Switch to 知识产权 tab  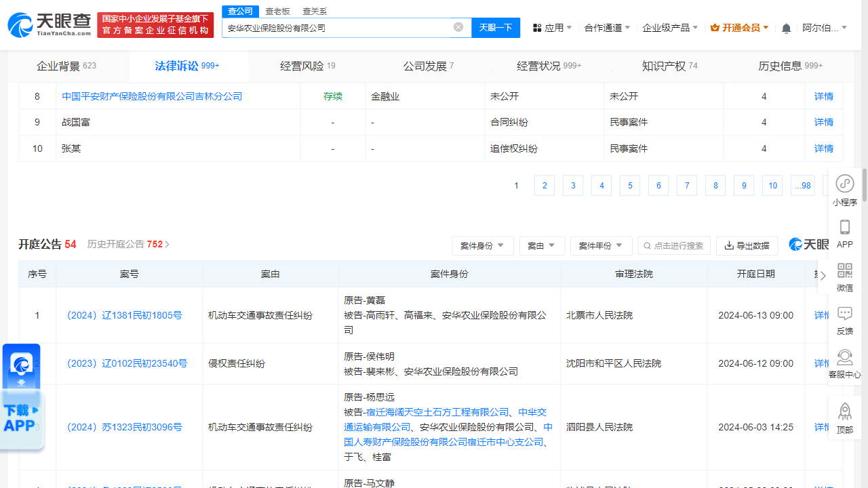pos(670,66)
